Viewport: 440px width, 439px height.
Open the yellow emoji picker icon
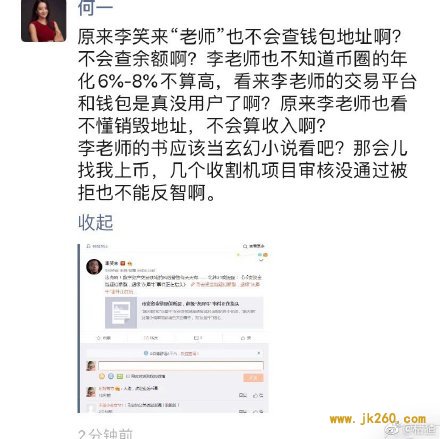(102, 376)
